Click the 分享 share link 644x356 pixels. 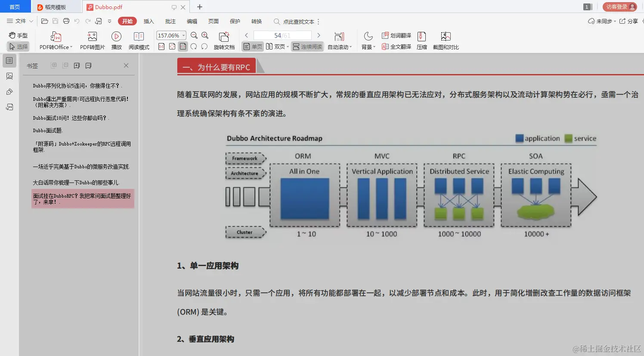[633, 21]
